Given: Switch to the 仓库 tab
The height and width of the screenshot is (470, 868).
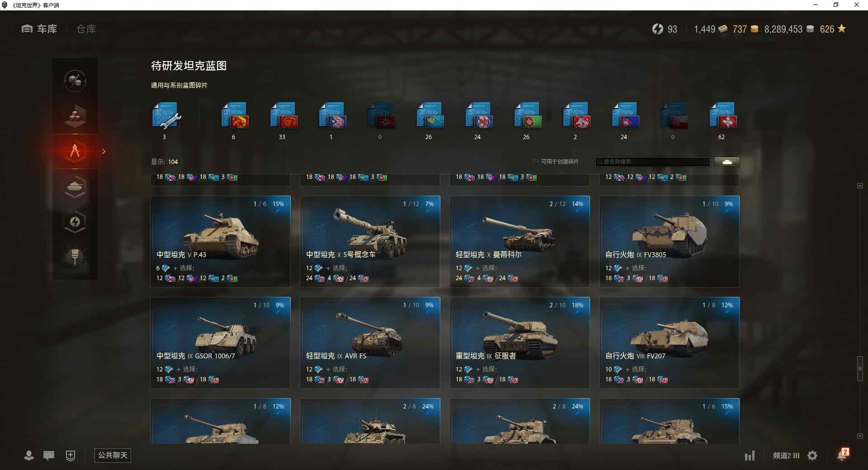Looking at the screenshot, I should click(x=86, y=29).
